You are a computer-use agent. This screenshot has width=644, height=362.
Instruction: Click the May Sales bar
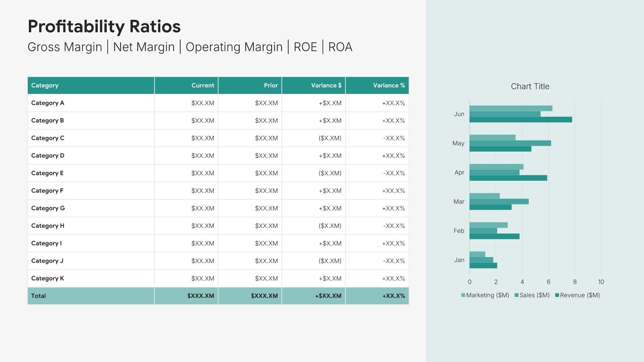pyautogui.click(x=510, y=143)
